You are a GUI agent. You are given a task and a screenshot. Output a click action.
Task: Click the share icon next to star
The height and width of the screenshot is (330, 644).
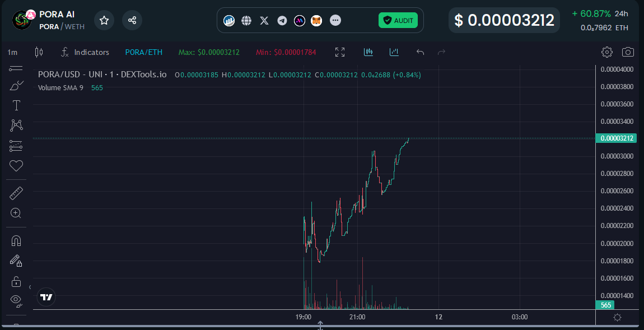click(x=132, y=20)
